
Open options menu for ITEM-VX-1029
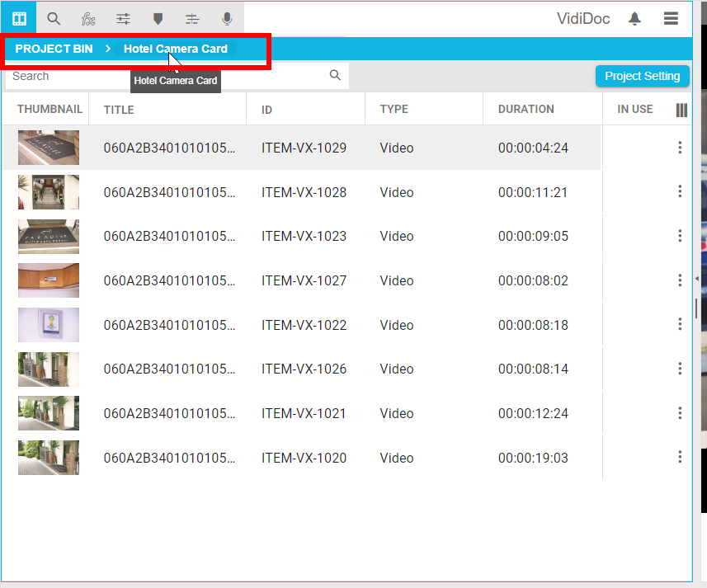pyautogui.click(x=680, y=148)
